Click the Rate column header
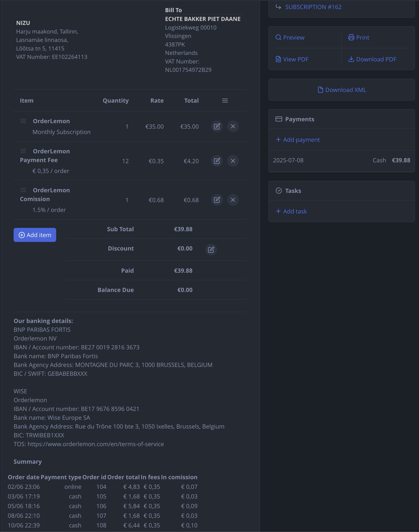Image resolution: width=419 pixels, height=532 pixels. pyautogui.click(x=157, y=101)
